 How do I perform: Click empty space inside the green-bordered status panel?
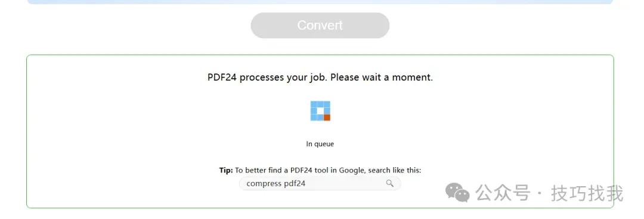[x=123, y=131]
